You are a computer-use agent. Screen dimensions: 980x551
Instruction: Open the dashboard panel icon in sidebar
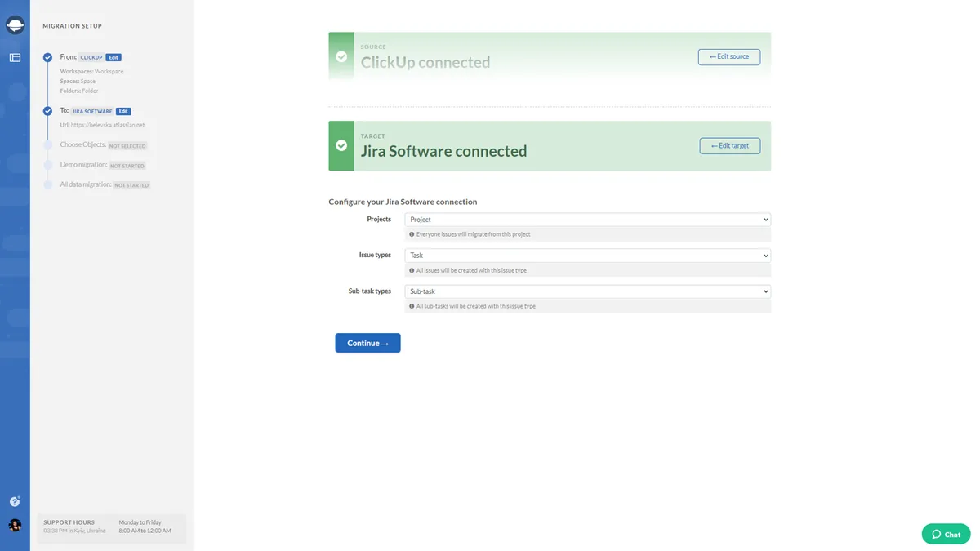(x=15, y=57)
